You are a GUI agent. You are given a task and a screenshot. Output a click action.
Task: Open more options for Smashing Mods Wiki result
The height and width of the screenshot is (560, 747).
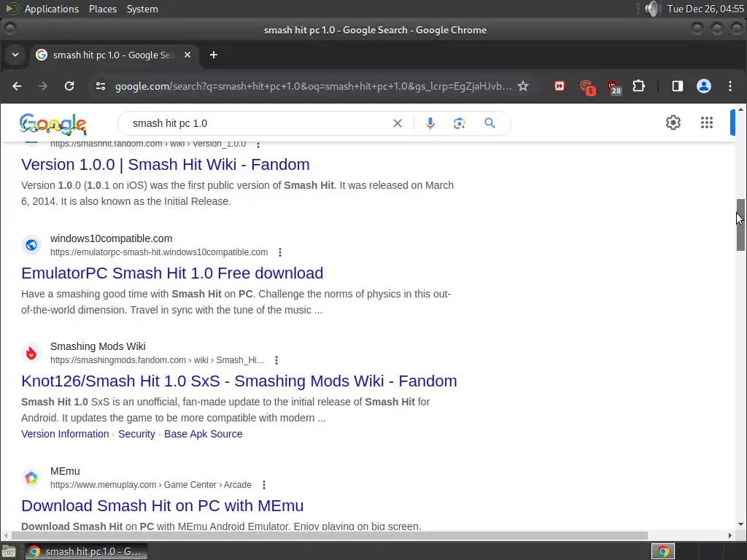276,360
